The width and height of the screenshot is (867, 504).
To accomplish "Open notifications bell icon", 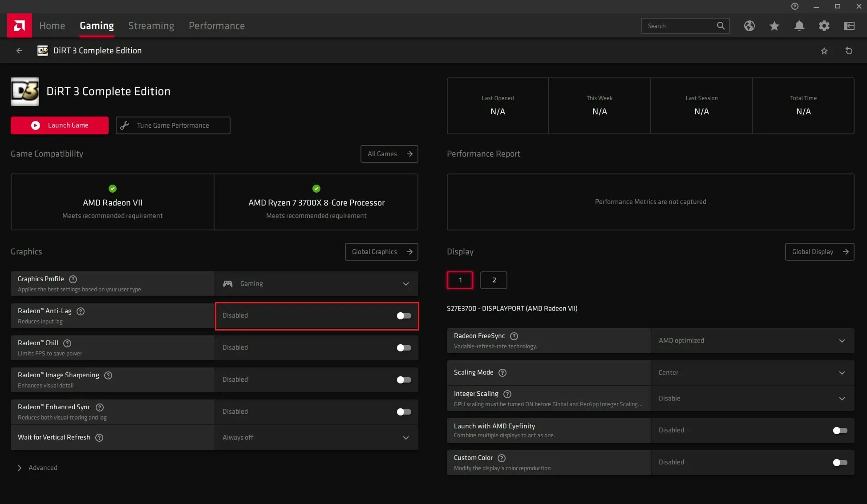I will coord(799,26).
